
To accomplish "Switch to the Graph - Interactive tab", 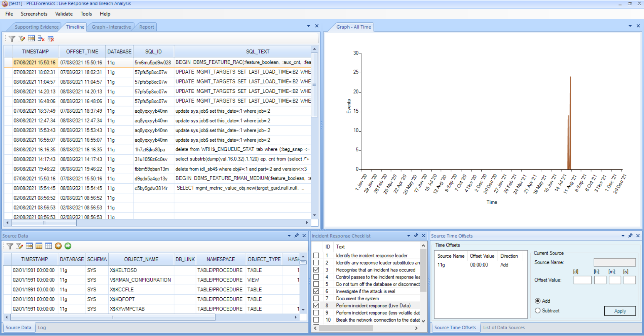I will pos(111,27).
